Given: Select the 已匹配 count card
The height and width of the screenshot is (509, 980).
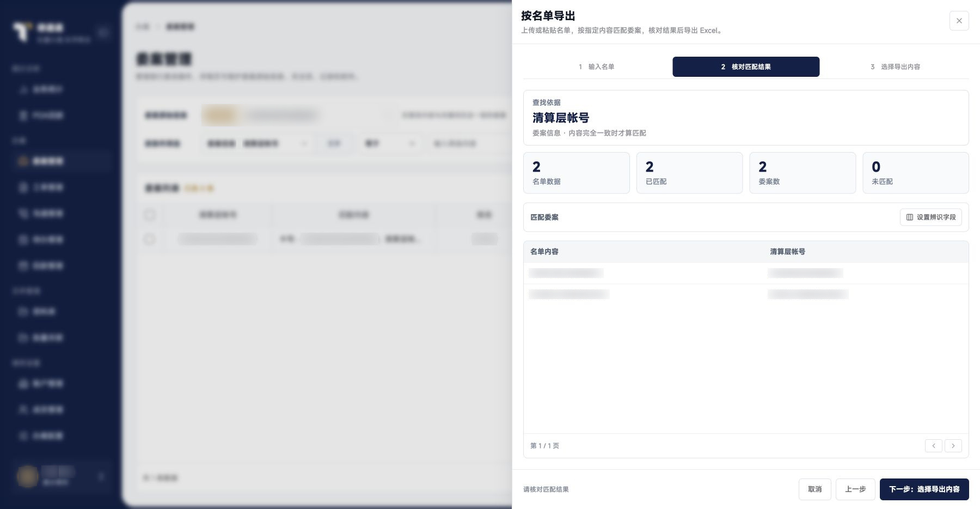Looking at the screenshot, I should point(689,173).
